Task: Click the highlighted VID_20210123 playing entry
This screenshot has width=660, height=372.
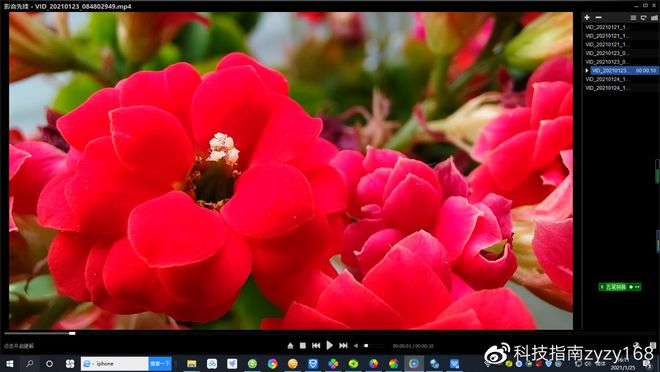Action: (x=624, y=71)
